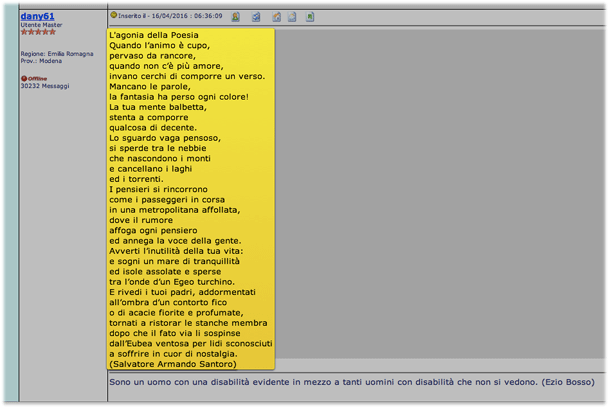
Task: Click the line 'in una metropolitana affollata,'
Action: [x=175, y=210]
